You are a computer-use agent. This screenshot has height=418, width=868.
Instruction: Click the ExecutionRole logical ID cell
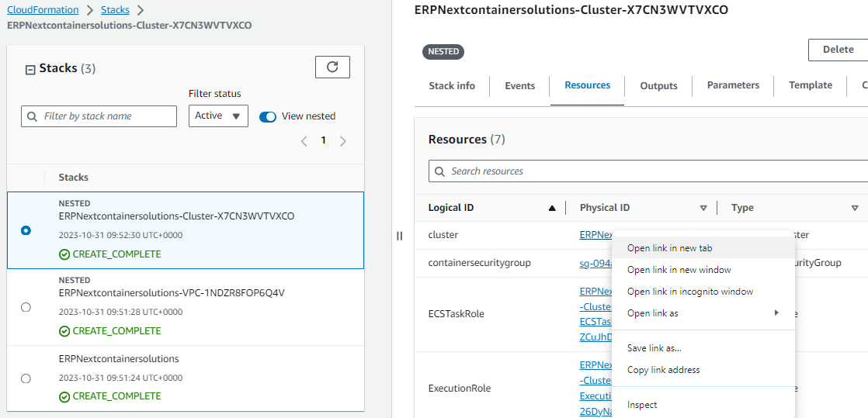(x=460, y=388)
